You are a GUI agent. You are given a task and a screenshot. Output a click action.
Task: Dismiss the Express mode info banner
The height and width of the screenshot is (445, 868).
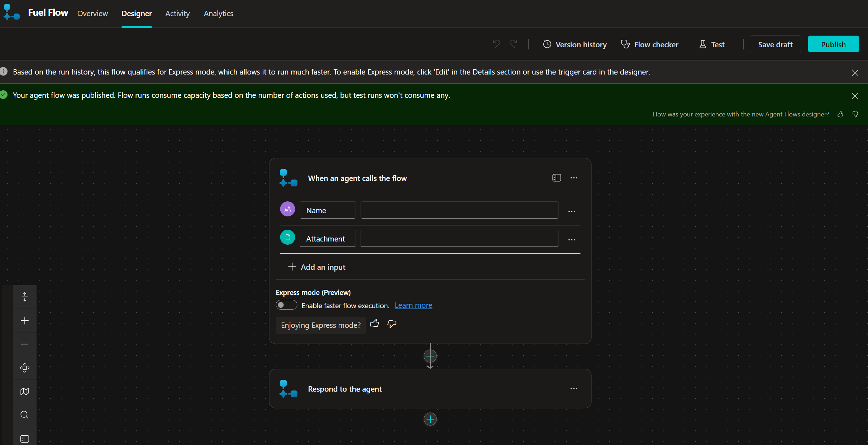[x=855, y=73]
